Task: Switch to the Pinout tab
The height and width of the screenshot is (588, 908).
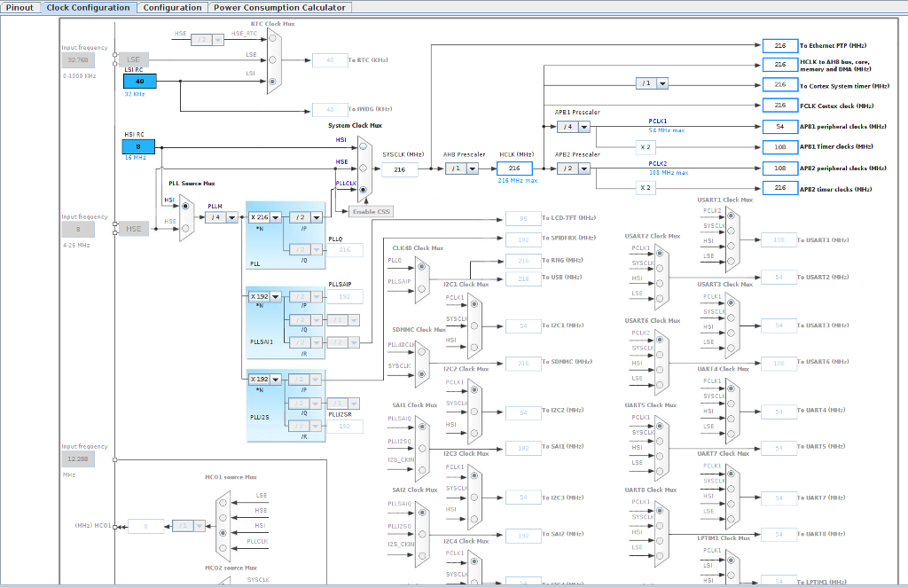Action: (x=20, y=7)
